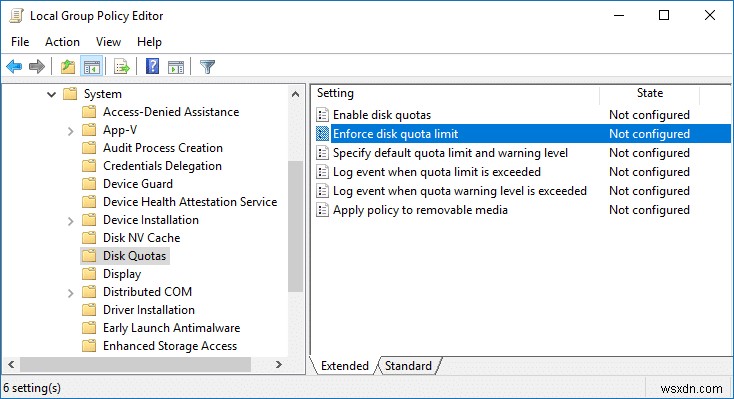The width and height of the screenshot is (734, 399).
Task: Open the File menu
Action: coord(20,42)
